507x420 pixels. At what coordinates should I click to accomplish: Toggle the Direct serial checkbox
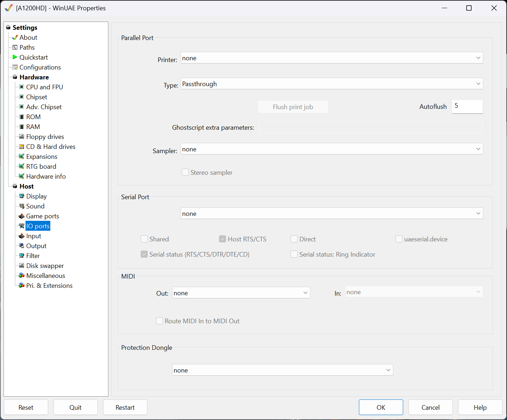point(294,239)
